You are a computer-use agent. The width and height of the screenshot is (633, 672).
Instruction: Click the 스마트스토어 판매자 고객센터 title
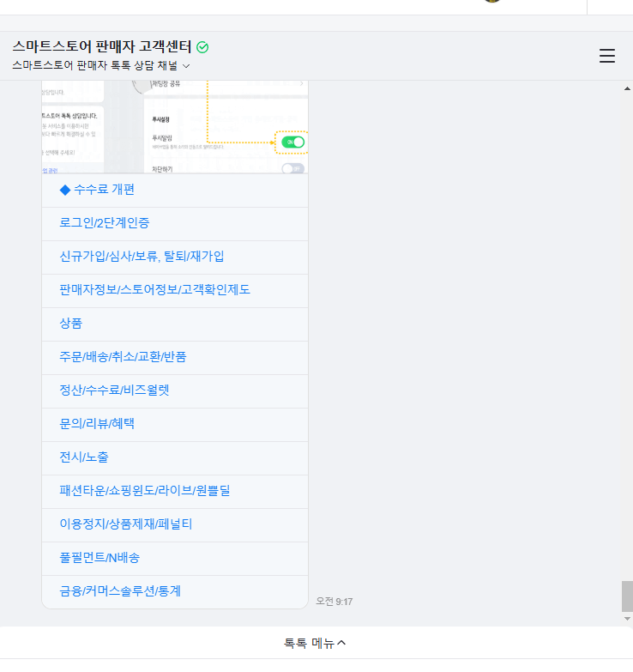(x=102, y=46)
